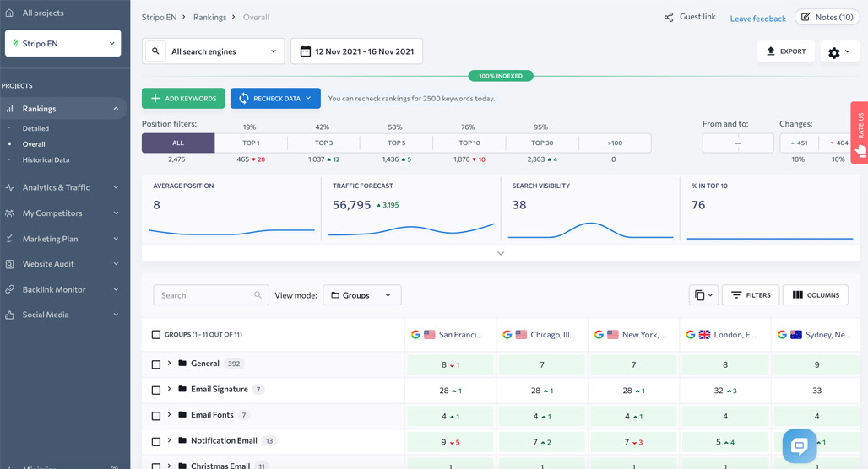The image size is (868, 469).
Task: Select the TOP 30 position filter
Action: click(542, 143)
